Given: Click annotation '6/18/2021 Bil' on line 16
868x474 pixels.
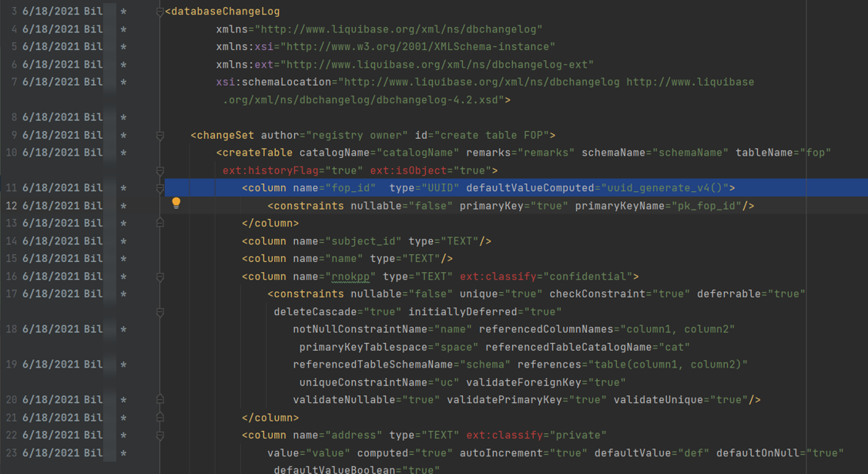Looking at the screenshot, I should click(x=62, y=277).
